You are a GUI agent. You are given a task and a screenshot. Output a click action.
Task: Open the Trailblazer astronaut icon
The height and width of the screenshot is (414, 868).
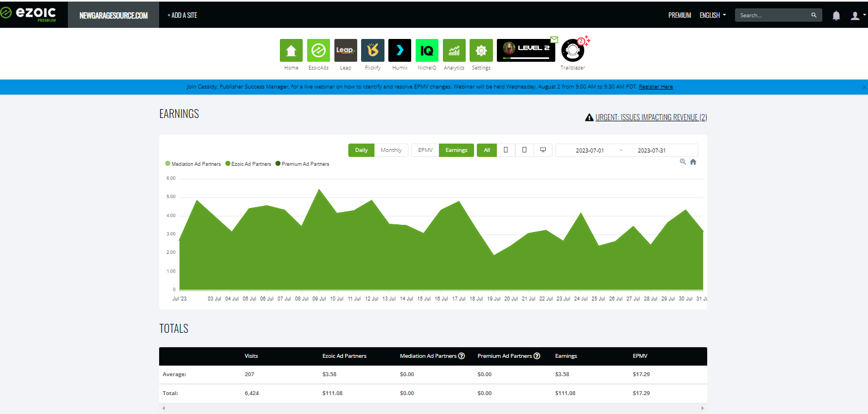click(573, 51)
